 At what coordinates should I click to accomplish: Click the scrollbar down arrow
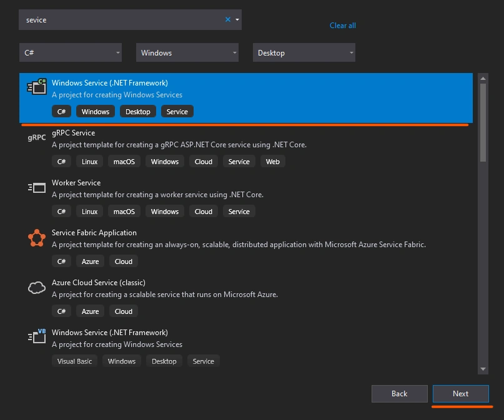click(x=483, y=369)
